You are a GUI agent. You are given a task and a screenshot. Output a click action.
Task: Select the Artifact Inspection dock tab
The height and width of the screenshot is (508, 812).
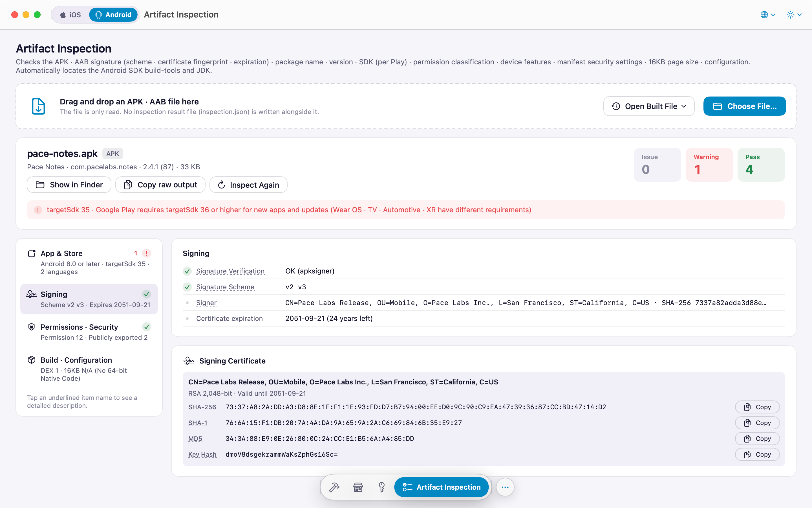click(x=441, y=487)
